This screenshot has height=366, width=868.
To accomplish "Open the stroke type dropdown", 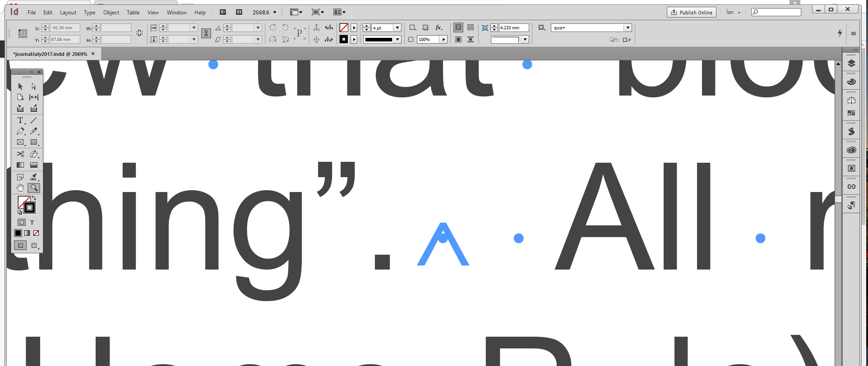I will (x=397, y=40).
